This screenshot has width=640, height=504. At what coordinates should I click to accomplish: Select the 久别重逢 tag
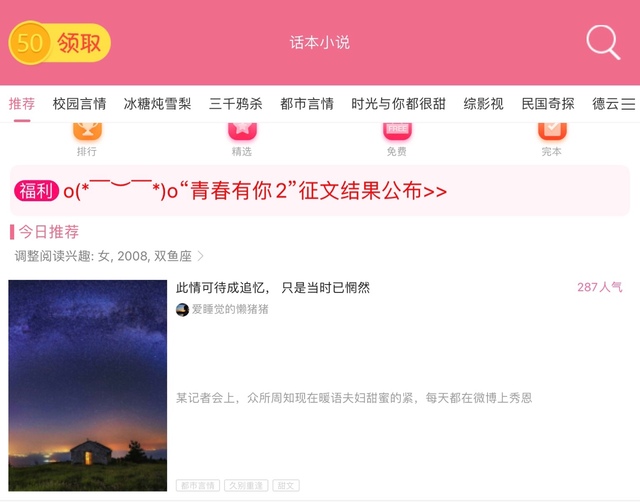point(246,486)
